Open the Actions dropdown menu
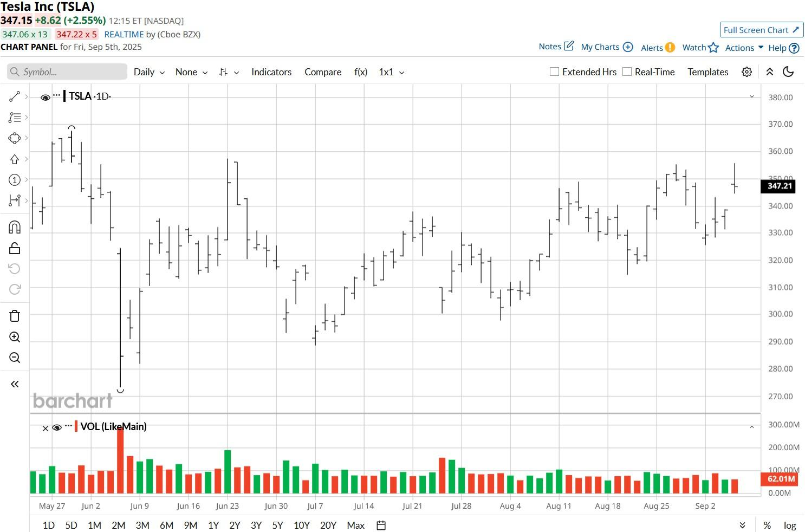Viewport: 805px width, 532px height. tap(744, 48)
